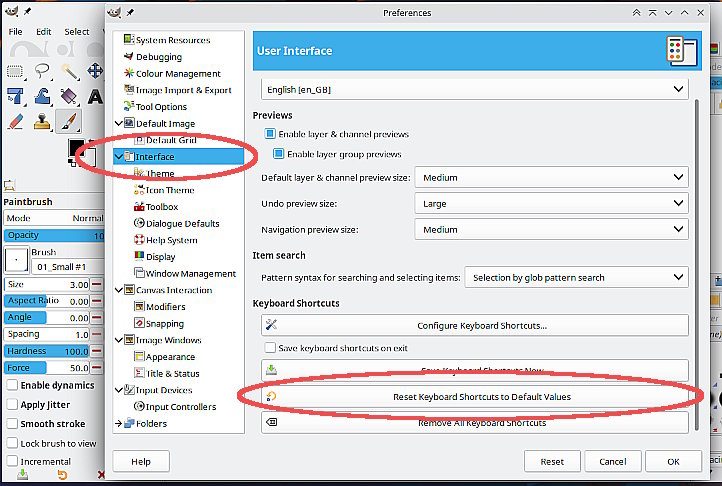Click Remove All Keyboard Shortcuts button
Screen dimensions: 722x486
pyautogui.click(x=475, y=422)
